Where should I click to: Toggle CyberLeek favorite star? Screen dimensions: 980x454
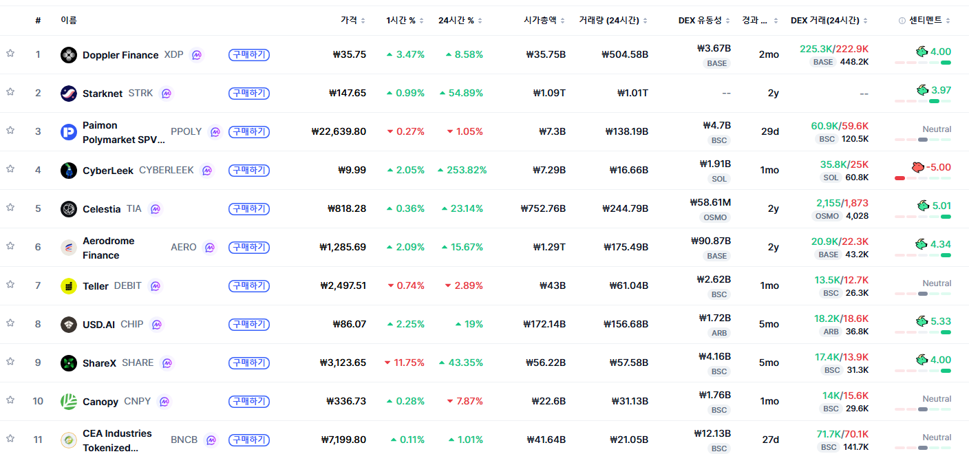[10, 169]
